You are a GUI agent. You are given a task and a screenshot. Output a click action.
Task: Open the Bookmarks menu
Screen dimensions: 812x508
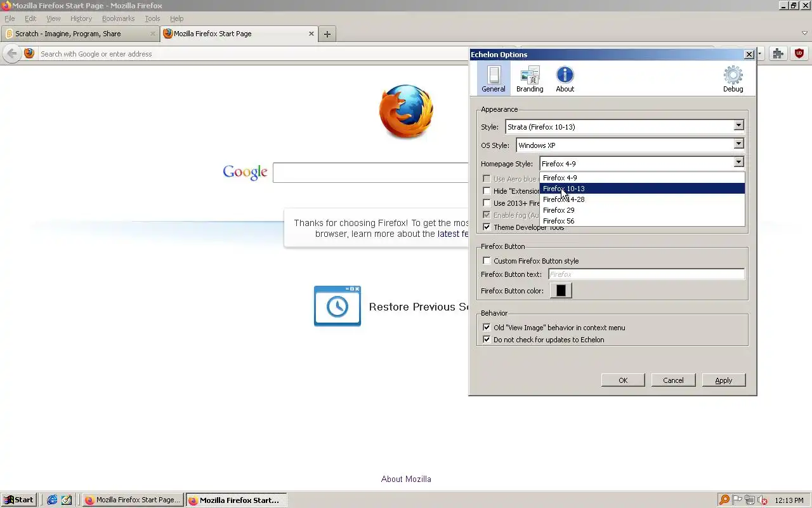coord(119,18)
